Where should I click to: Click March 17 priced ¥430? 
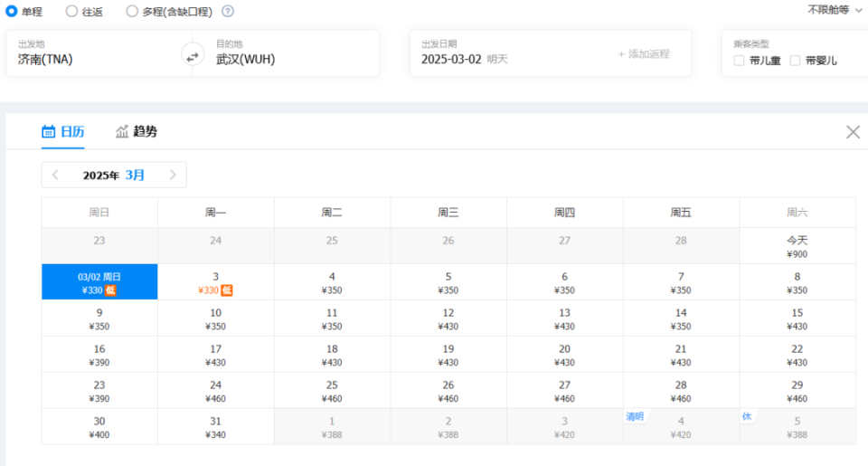click(x=216, y=355)
